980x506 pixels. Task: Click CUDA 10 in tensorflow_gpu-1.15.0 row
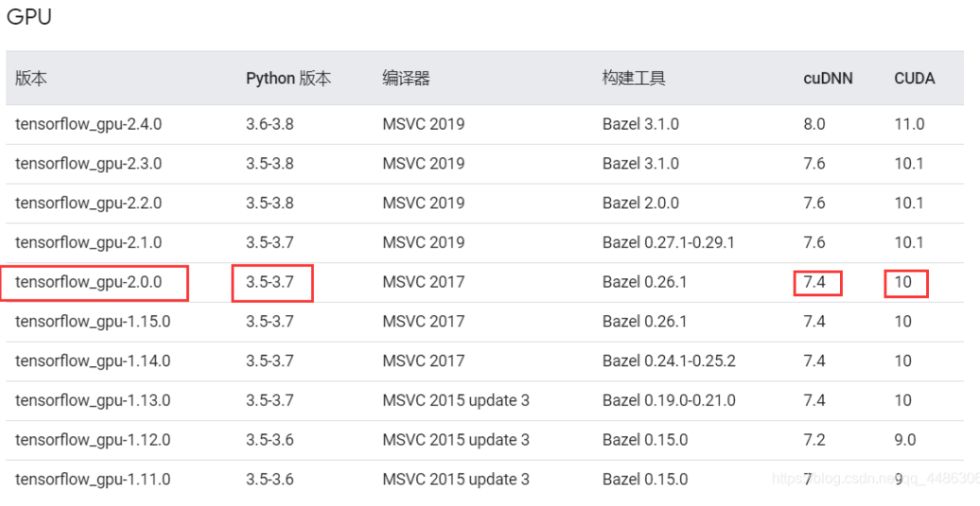[903, 321]
